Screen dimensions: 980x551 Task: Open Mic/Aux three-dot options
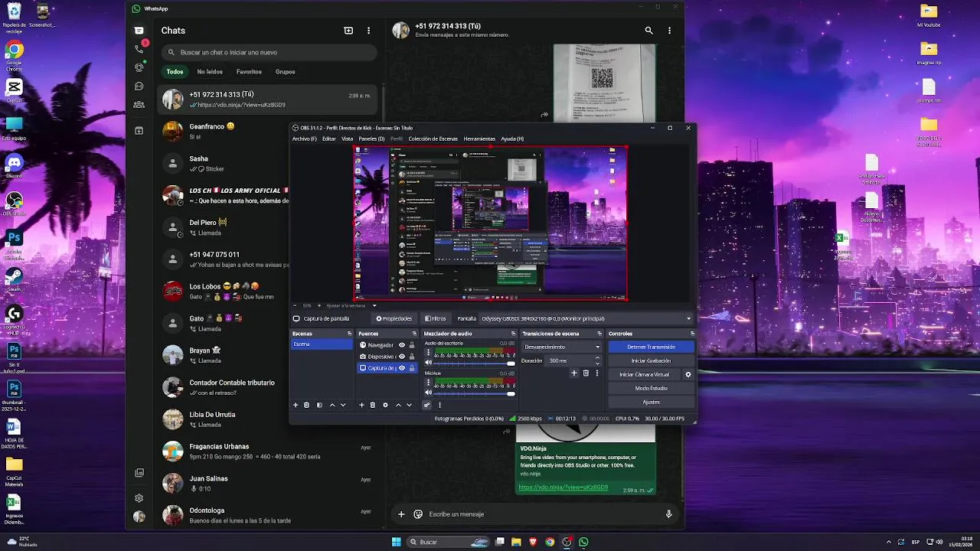(x=428, y=383)
